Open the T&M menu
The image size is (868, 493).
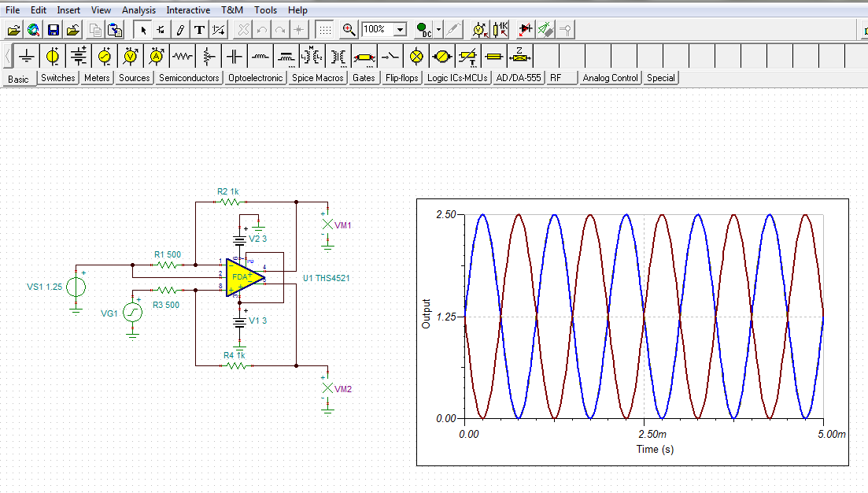[232, 10]
